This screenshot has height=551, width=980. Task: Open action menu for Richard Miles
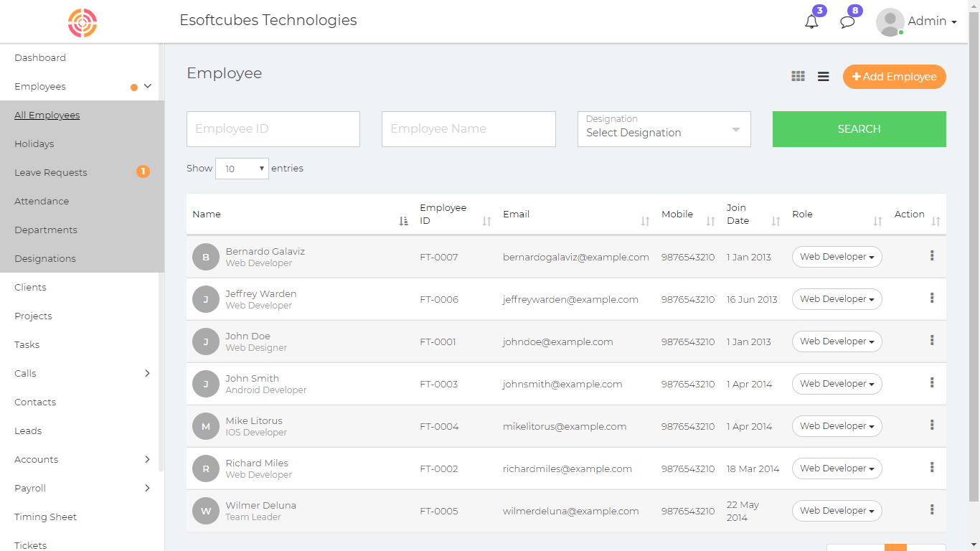[x=932, y=468]
